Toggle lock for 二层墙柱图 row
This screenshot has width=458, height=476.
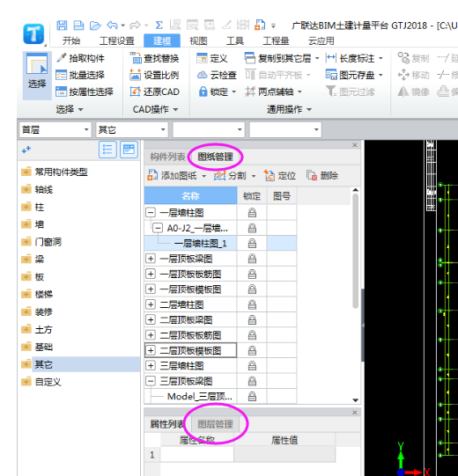coord(252,304)
